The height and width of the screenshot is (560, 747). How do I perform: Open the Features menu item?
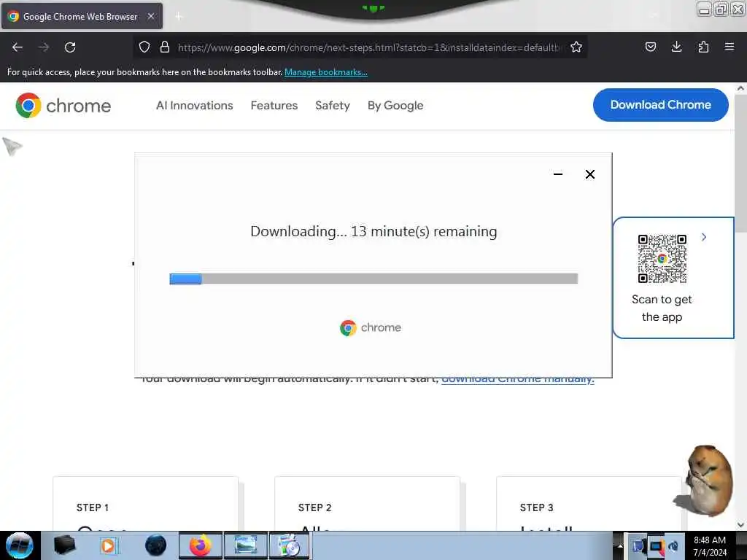tap(274, 105)
